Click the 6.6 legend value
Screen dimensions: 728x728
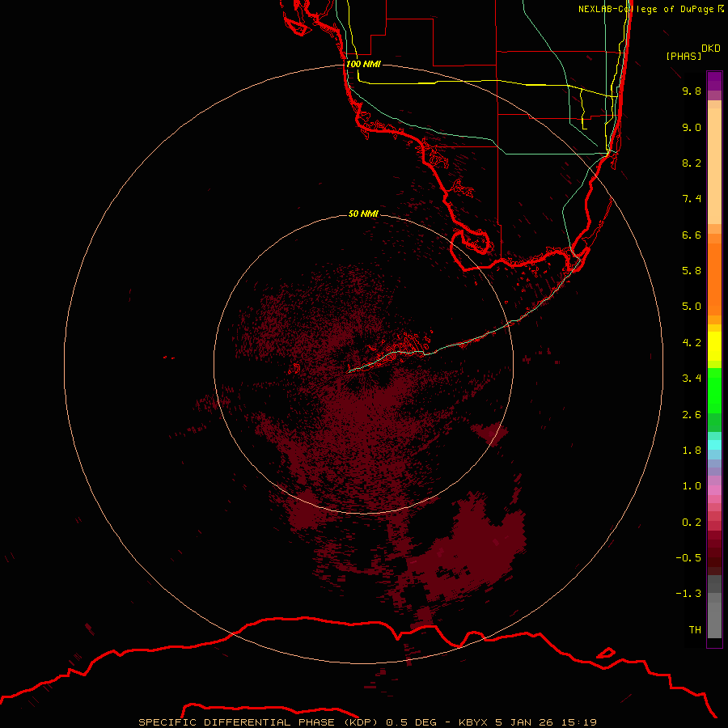coord(692,235)
